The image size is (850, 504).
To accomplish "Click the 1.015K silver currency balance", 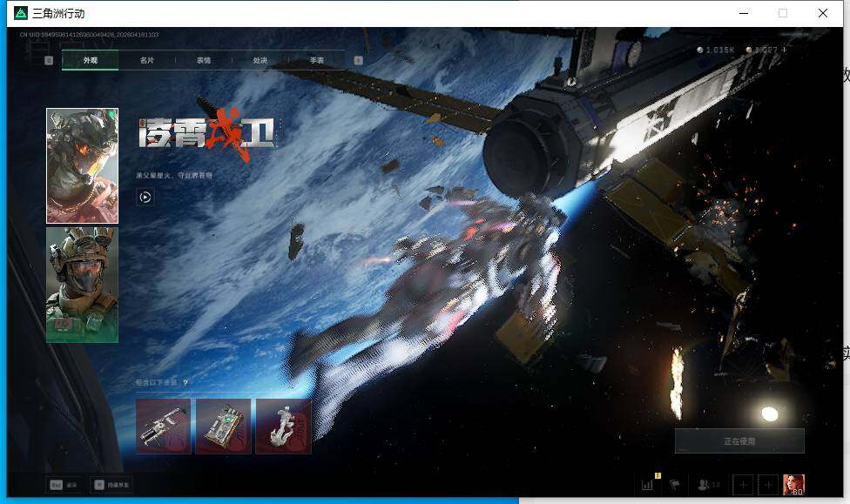I will tap(716, 50).
